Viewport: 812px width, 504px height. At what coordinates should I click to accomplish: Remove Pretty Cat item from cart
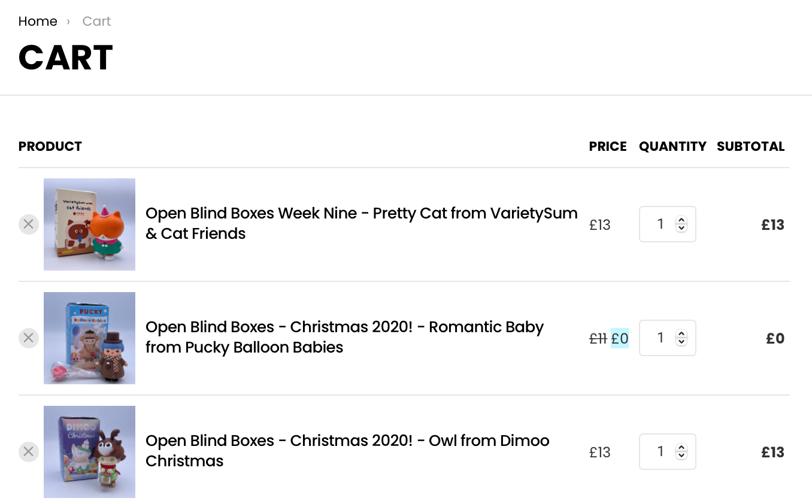28,224
